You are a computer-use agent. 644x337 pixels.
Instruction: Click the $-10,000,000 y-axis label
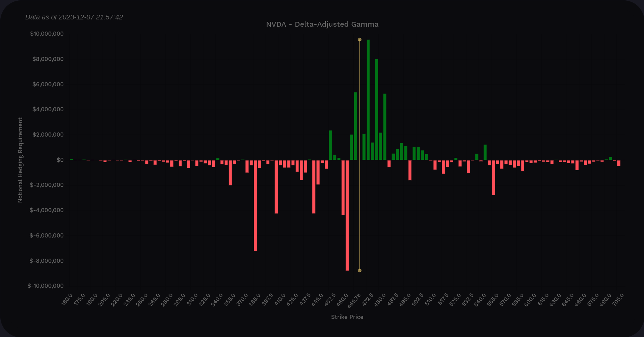point(46,286)
